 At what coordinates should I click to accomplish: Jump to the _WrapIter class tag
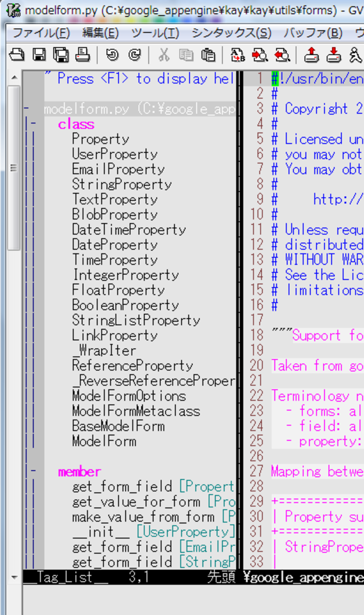[x=104, y=351]
